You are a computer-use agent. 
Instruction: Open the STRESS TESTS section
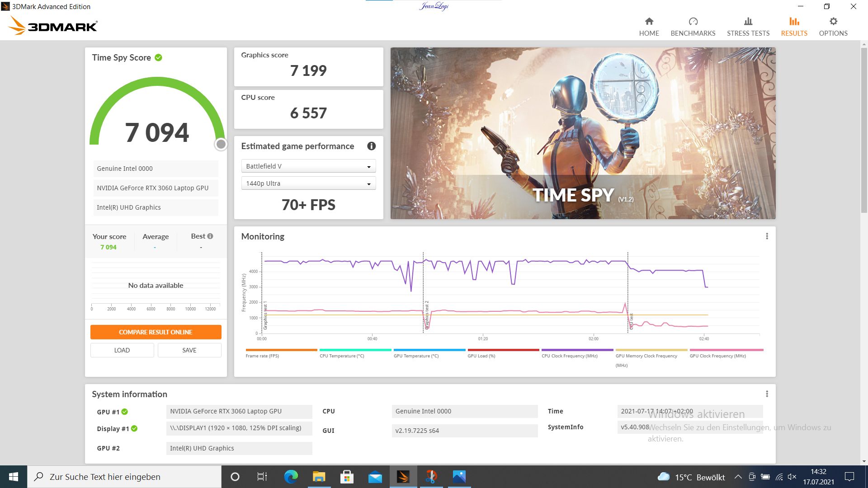pyautogui.click(x=748, y=26)
